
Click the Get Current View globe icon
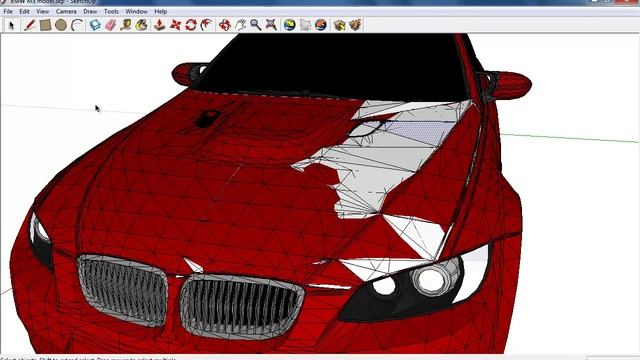pyautogui.click(x=289, y=25)
